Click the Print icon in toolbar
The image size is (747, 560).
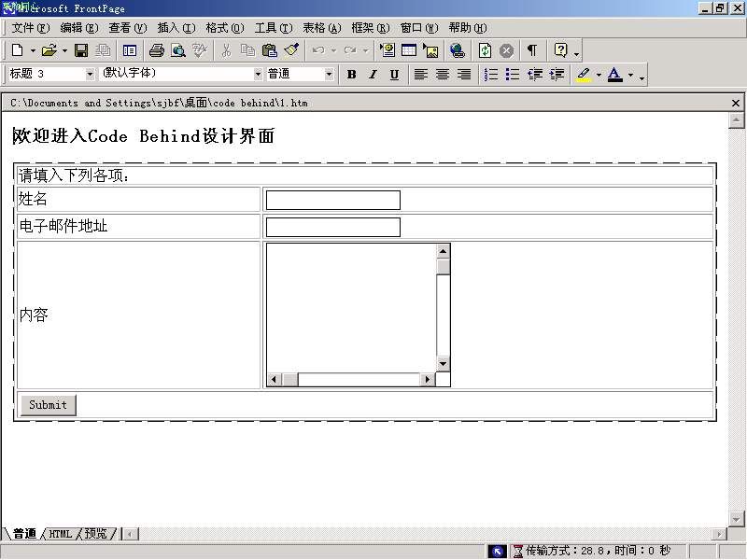click(156, 50)
